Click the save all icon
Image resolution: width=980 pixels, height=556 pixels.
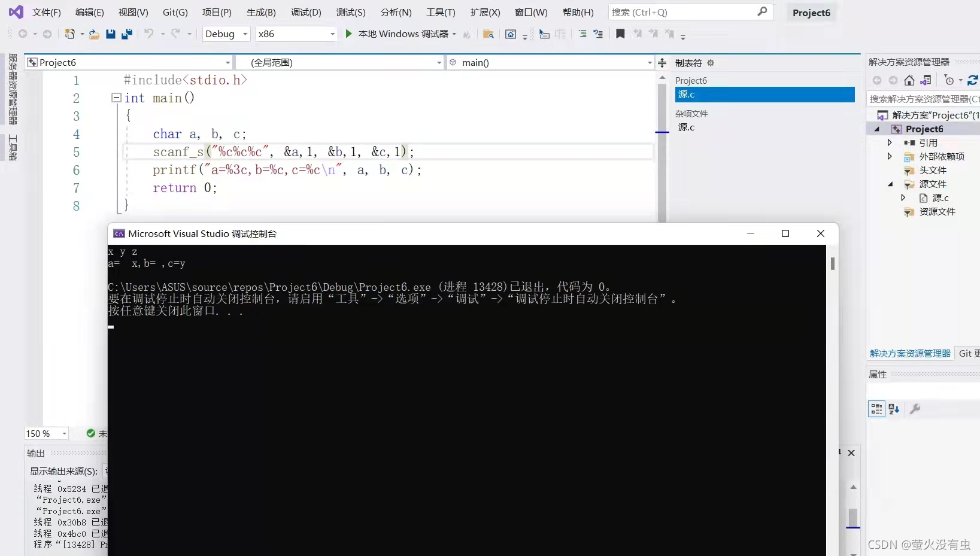pos(126,34)
